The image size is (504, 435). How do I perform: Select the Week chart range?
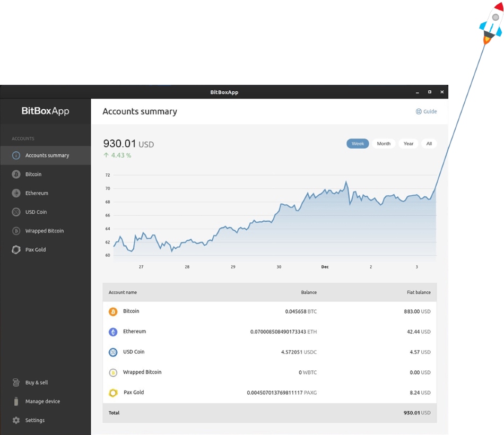[358, 144]
